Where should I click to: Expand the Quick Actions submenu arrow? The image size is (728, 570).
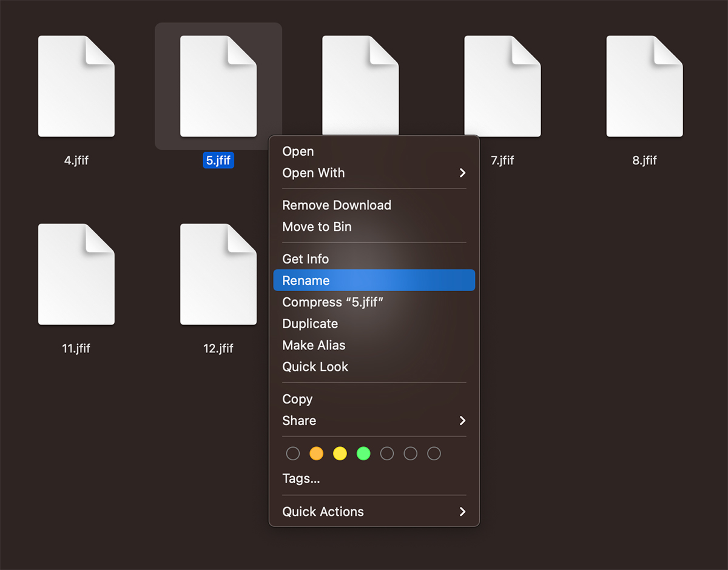[x=462, y=512]
